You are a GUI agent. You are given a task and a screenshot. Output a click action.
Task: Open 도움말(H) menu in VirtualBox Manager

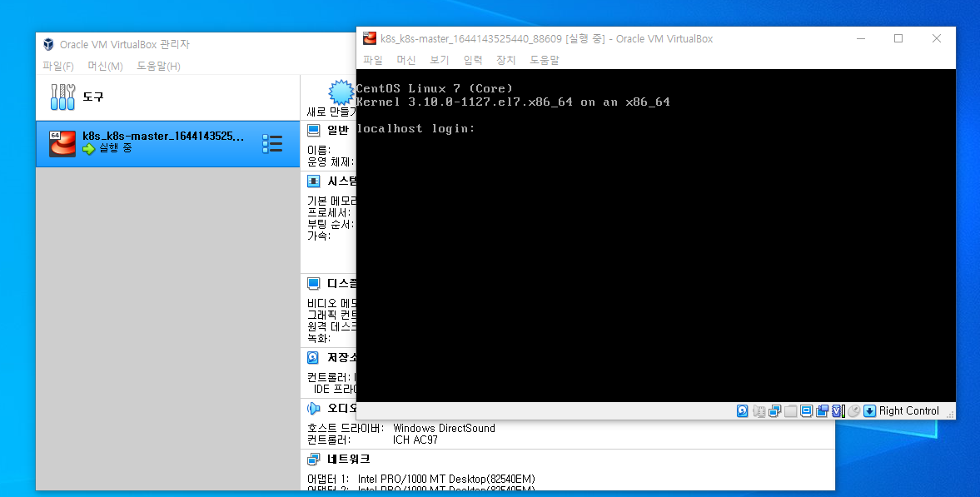pyautogui.click(x=159, y=66)
